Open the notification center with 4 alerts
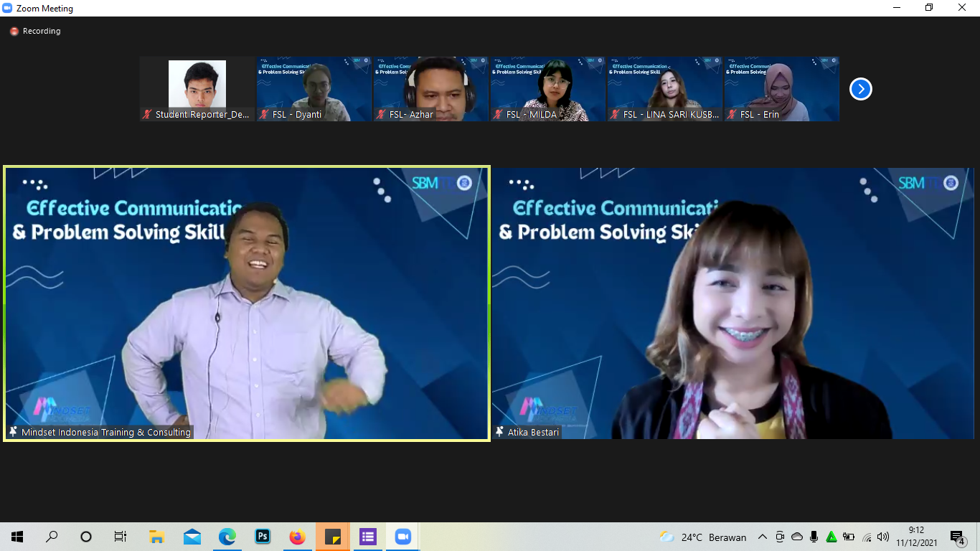Viewport: 980px width, 551px height. (958, 537)
